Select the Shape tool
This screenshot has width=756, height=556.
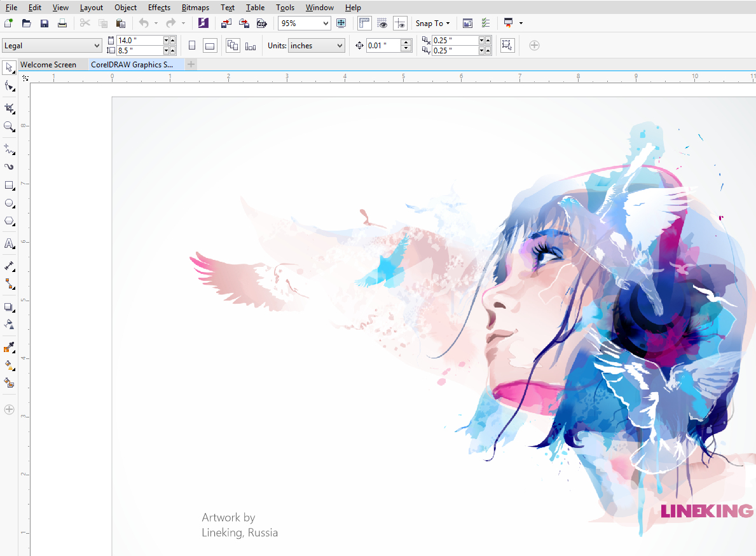pos(9,86)
